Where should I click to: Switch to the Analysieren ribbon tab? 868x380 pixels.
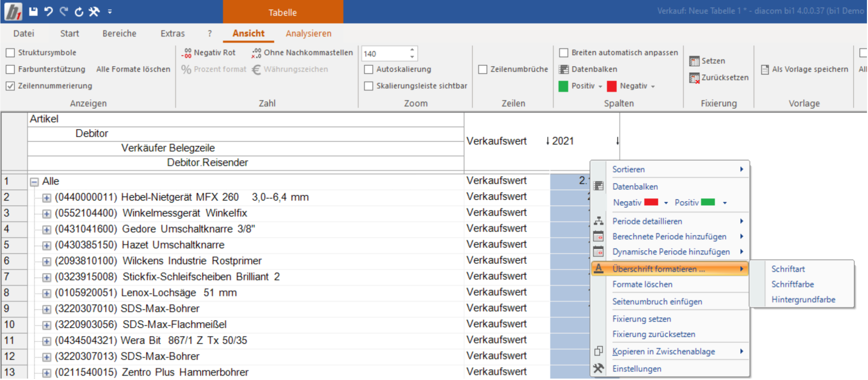click(308, 34)
